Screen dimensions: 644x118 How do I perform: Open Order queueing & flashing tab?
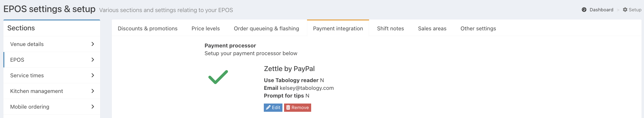[266, 28]
